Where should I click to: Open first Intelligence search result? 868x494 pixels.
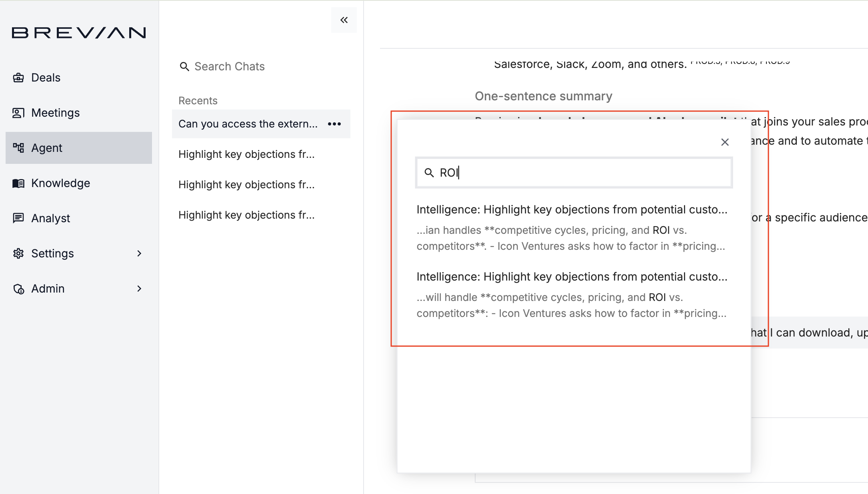click(572, 209)
